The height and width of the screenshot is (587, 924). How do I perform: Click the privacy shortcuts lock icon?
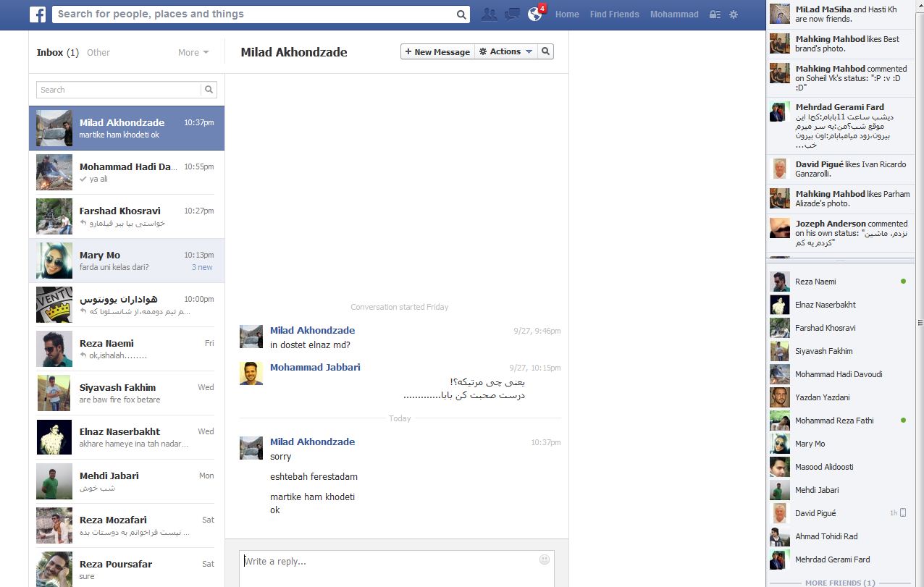click(x=715, y=14)
